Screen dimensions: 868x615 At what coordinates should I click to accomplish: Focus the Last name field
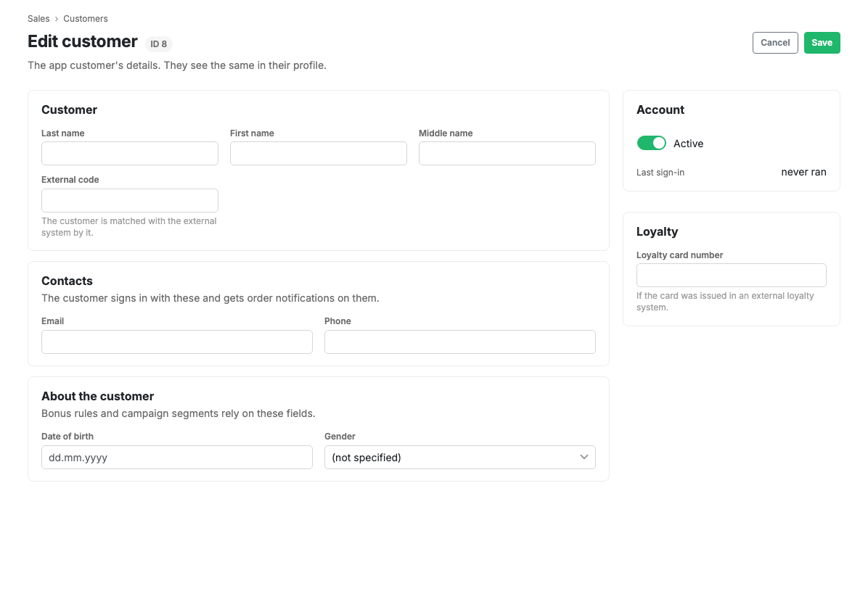coord(129,153)
